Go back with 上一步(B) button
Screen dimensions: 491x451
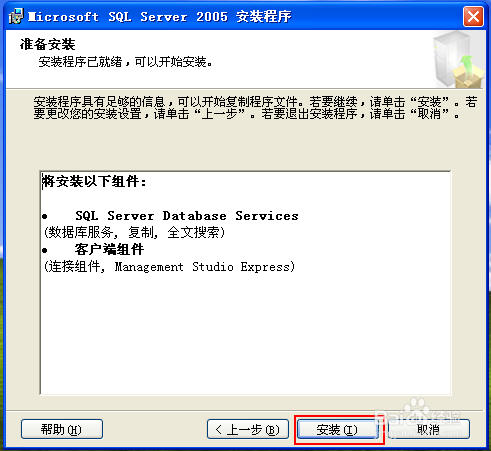pos(248,429)
